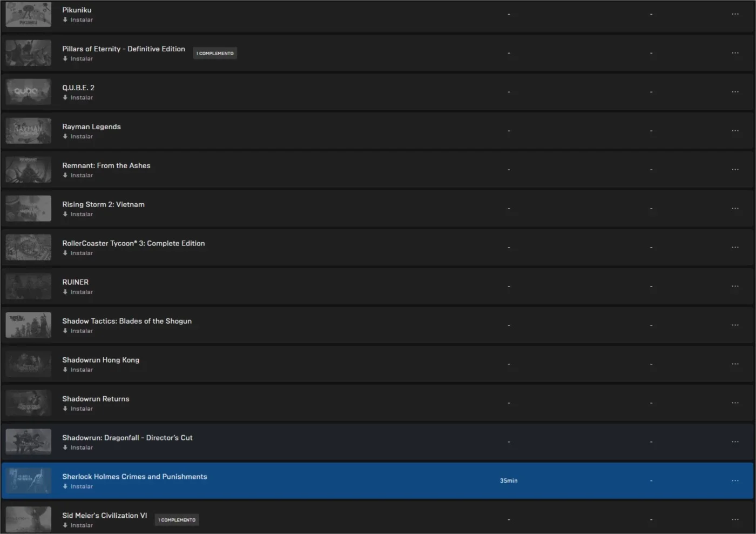Install Shadowrun Hong Kong
This screenshot has width=756, height=534.
(x=78, y=370)
